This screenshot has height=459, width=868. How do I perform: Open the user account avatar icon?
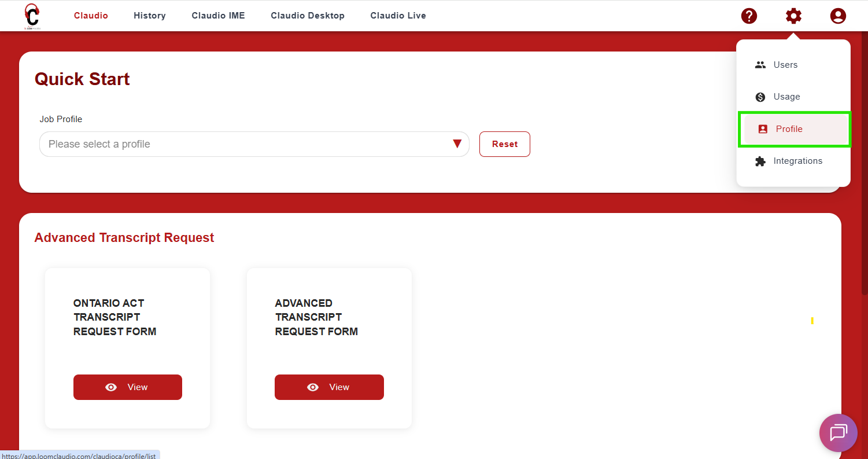[837, 16]
